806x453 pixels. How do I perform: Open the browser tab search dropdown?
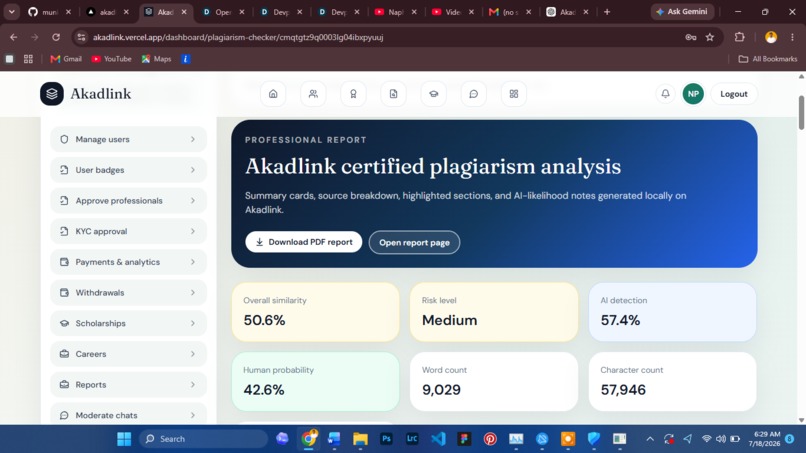[x=11, y=11]
